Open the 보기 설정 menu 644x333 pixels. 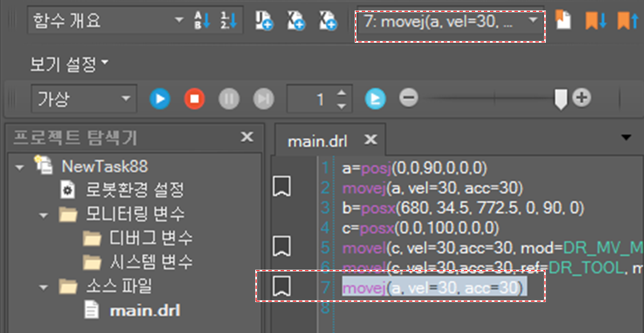69,65
